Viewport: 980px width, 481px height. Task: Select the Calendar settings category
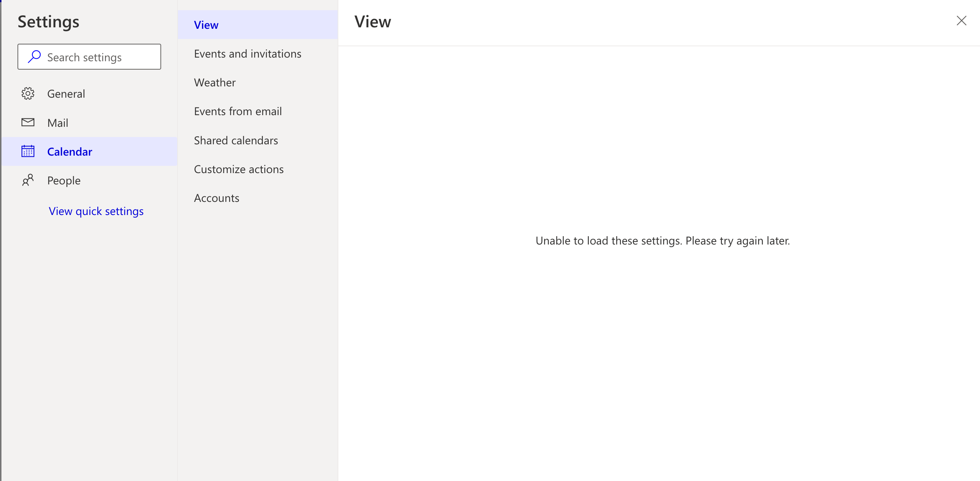click(70, 151)
